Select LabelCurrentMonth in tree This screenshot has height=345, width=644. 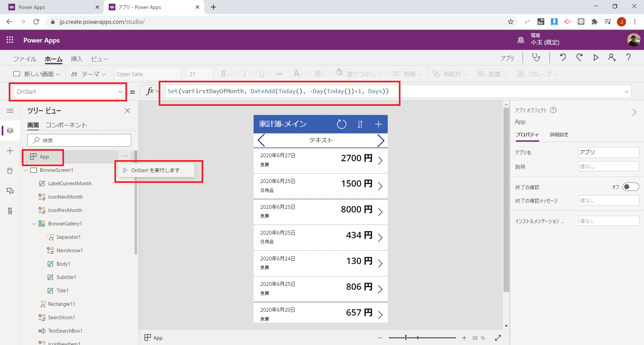pos(69,184)
